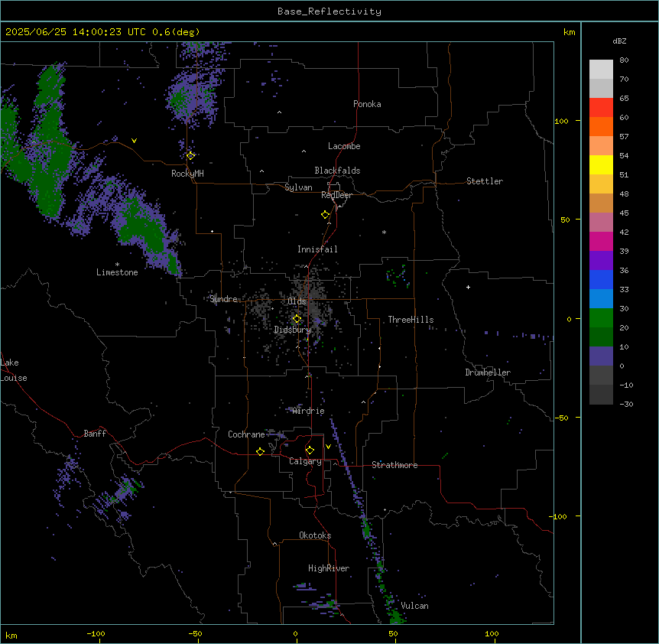Click the legend value -30

pyautogui.click(x=626, y=405)
